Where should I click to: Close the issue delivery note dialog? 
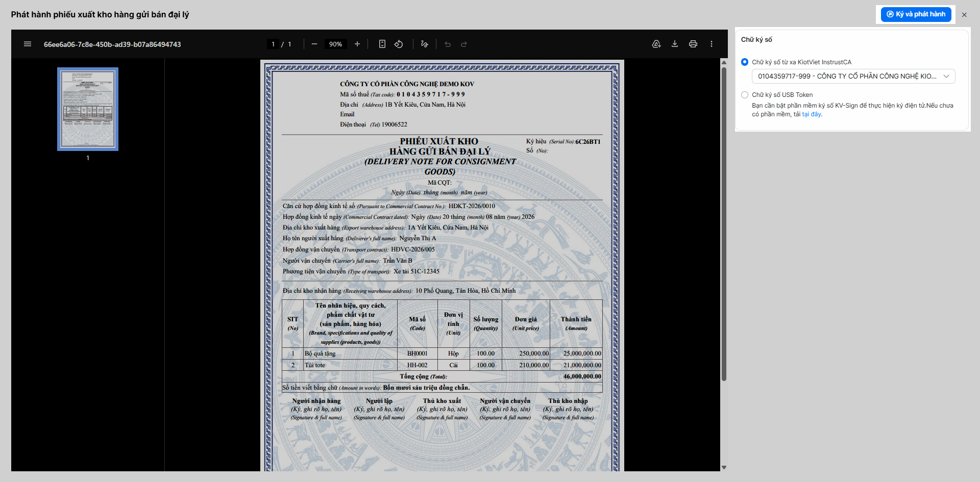[964, 15]
